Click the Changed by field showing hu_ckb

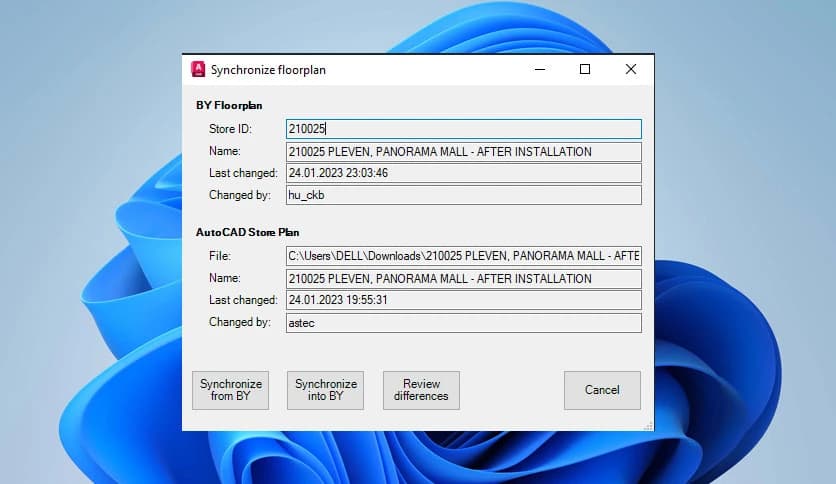click(463, 195)
